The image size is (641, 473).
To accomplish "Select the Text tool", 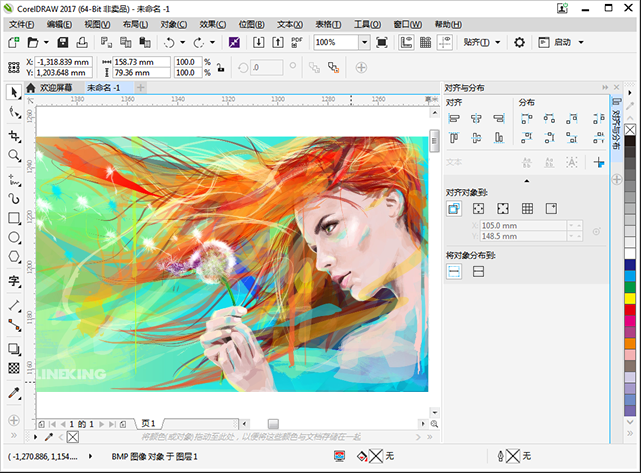I will [14, 281].
